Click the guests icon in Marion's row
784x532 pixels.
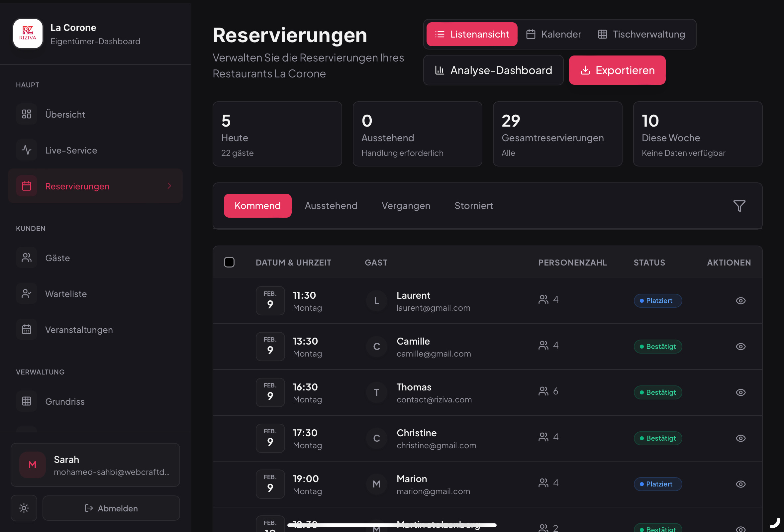(x=543, y=483)
